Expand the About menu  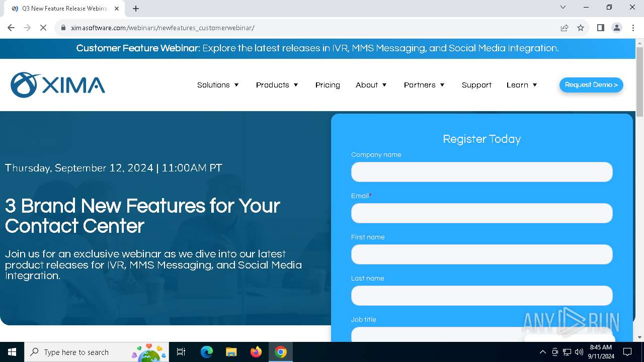pos(371,85)
